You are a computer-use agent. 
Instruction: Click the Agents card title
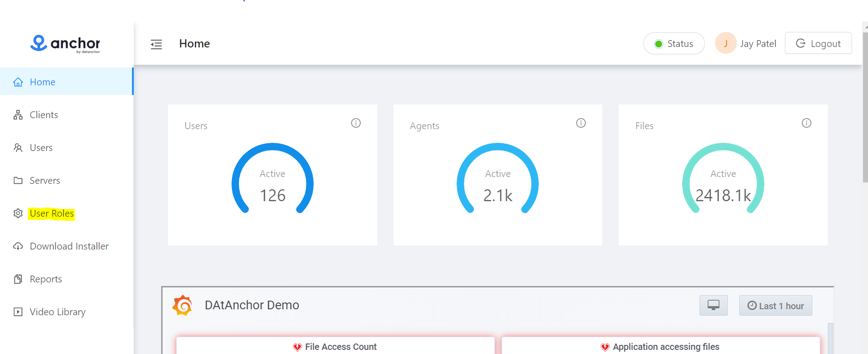click(425, 126)
